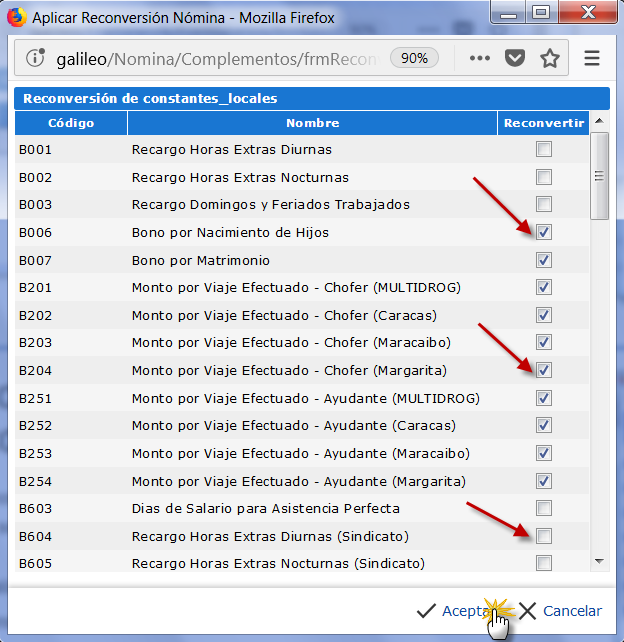Click the Código column header

coord(71,123)
